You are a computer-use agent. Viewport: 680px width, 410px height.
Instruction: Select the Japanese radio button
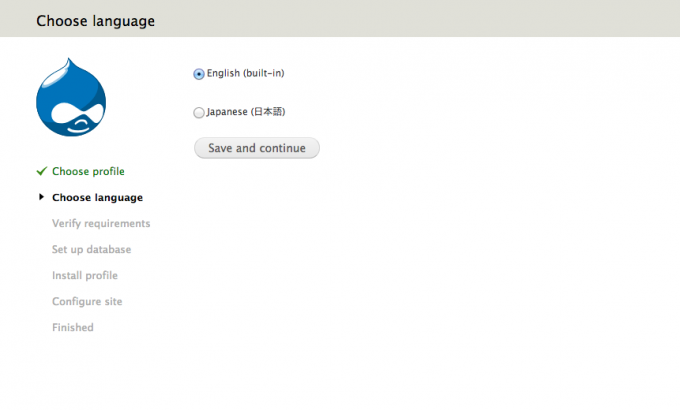198,113
